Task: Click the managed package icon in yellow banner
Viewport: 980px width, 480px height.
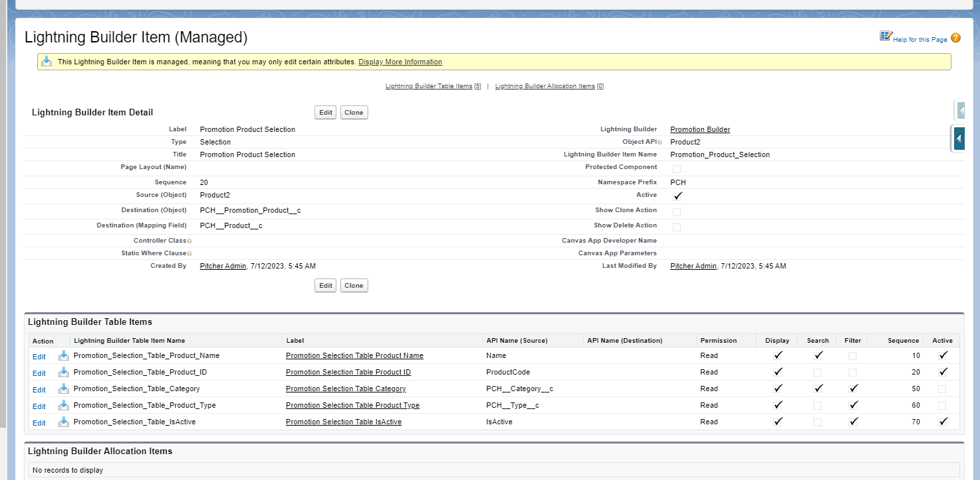Action: (46, 62)
